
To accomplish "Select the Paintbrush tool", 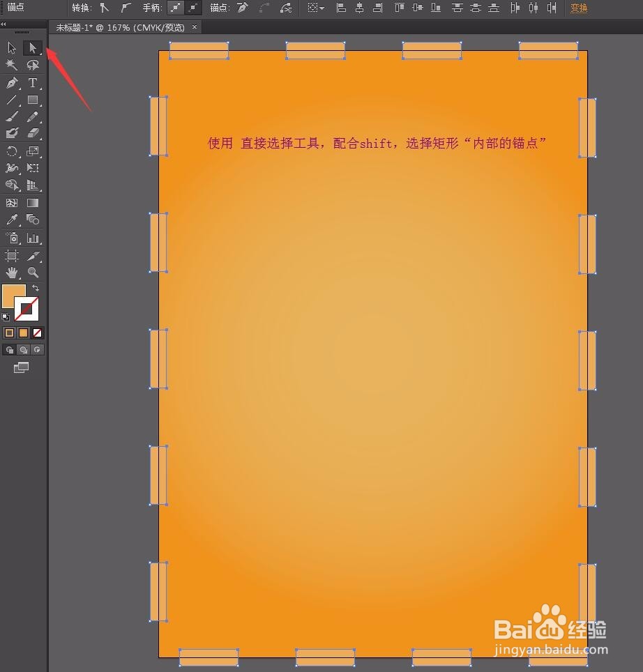I will (12, 116).
